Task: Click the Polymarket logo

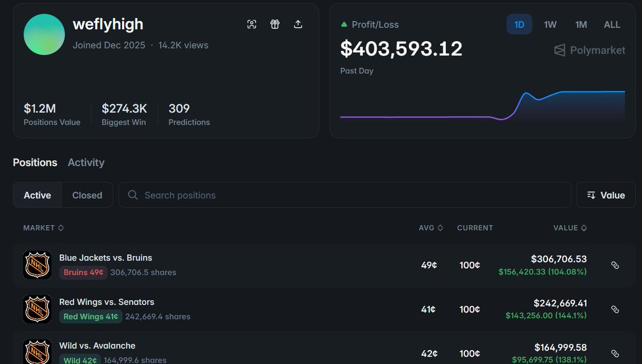Action: click(x=590, y=50)
